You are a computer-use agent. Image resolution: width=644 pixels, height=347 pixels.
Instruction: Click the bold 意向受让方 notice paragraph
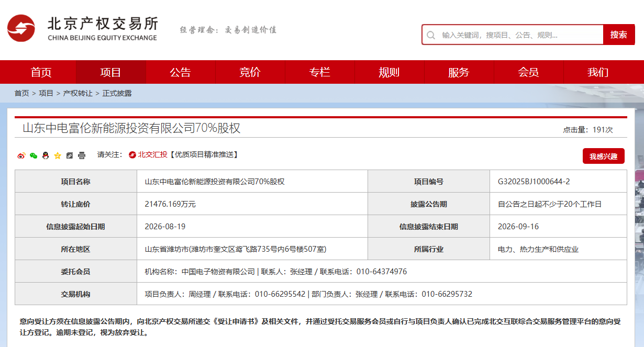pos(320,327)
